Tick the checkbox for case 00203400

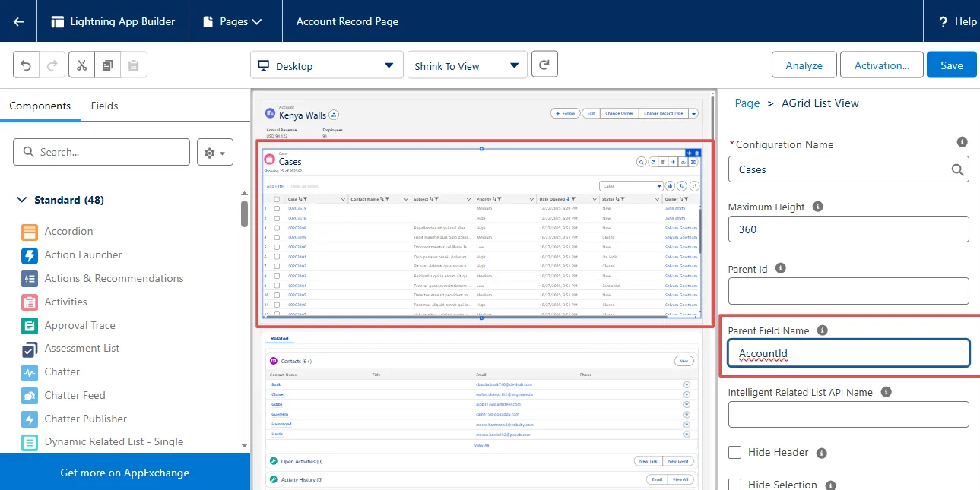277,247
